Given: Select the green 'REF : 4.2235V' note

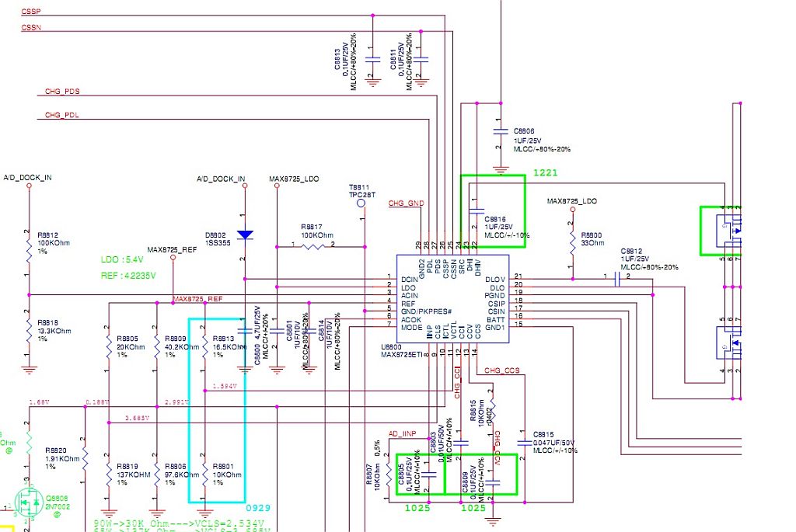Looking at the screenshot, I should coord(128,276).
